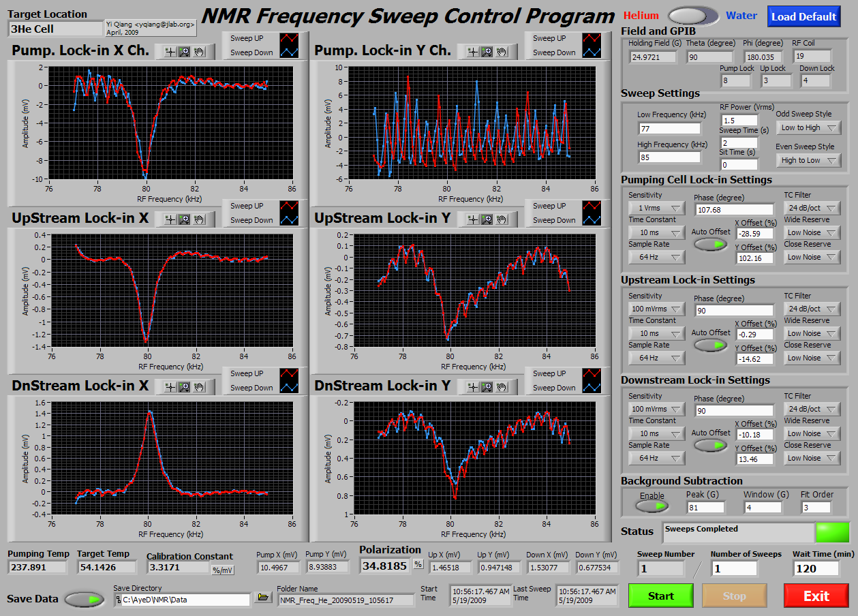Open Upstream Sensitivity dropdown (100 mVrms)
Viewport: 858px width, 616px height.
[656, 309]
